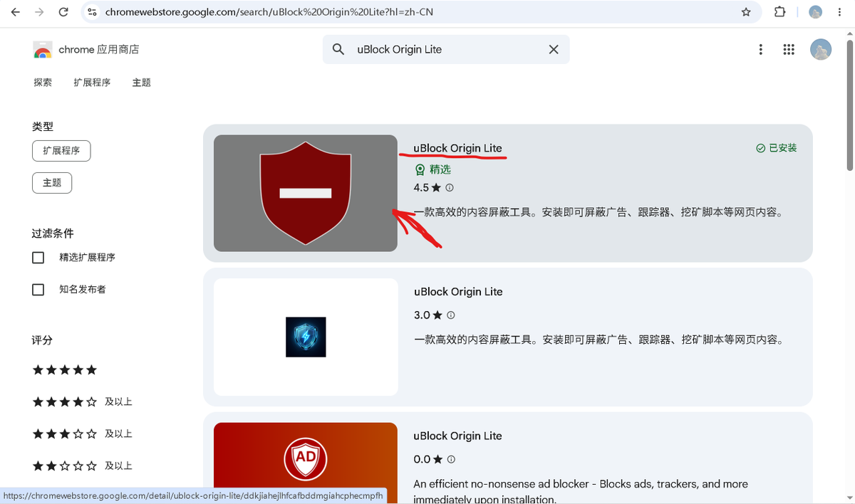This screenshot has width=855, height=504.
Task: Click the search magnifier icon
Action: click(339, 49)
